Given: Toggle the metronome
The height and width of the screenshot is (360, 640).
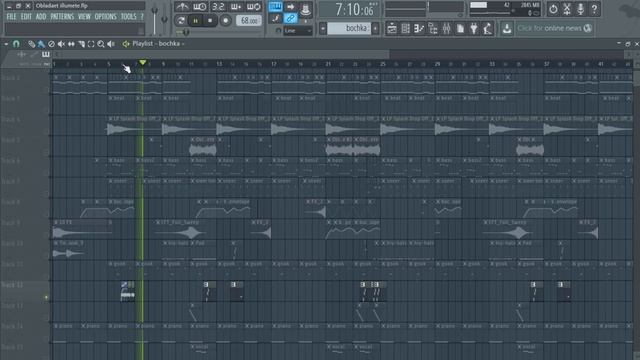Looking at the screenshot, I should (182, 7).
